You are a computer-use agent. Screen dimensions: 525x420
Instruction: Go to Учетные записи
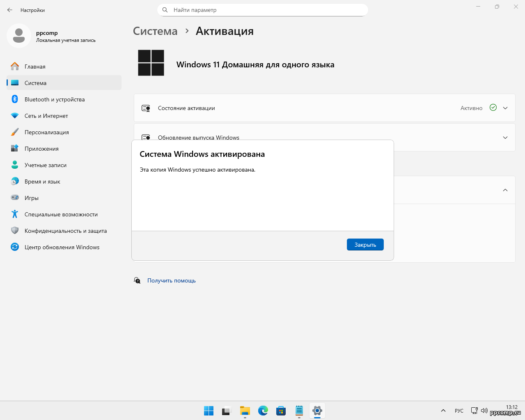[45, 165]
